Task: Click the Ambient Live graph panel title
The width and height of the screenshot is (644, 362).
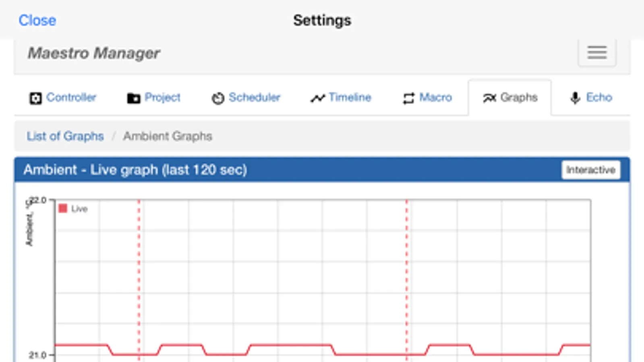Action: point(135,170)
